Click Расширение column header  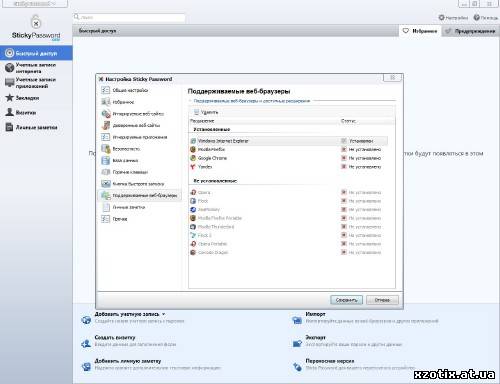click(x=202, y=121)
